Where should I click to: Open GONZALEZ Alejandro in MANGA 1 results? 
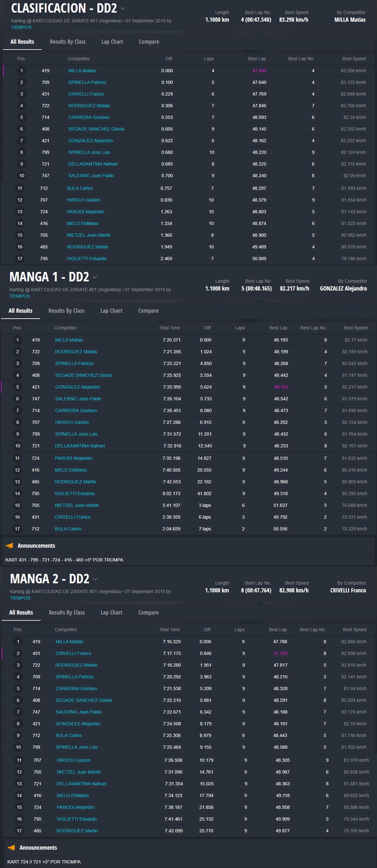click(77, 387)
